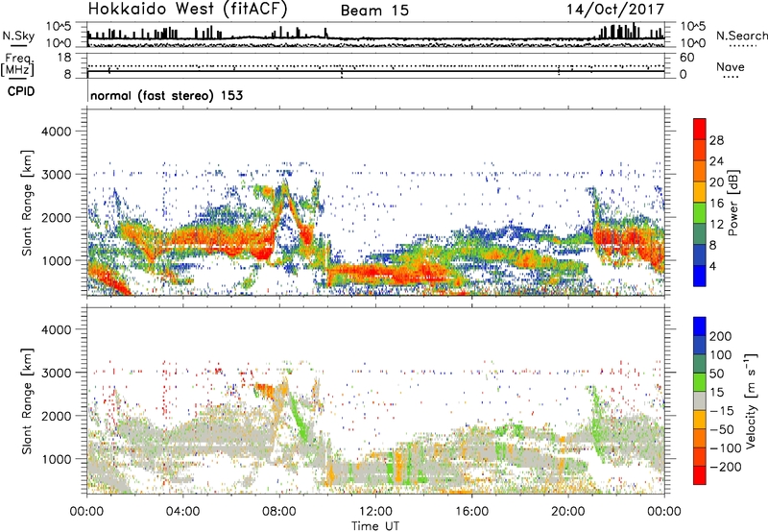
Task: Click the 'Beam 15' label
Action: pyautogui.click(x=374, y=11)
